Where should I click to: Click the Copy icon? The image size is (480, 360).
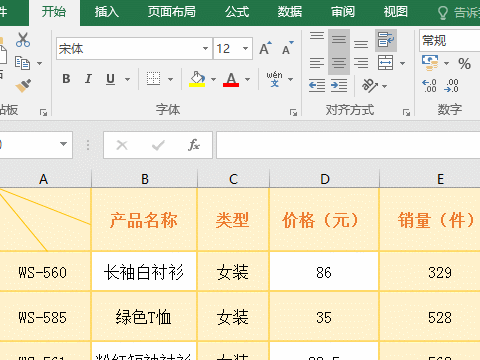pyautogui.click(x=22, y=63)
